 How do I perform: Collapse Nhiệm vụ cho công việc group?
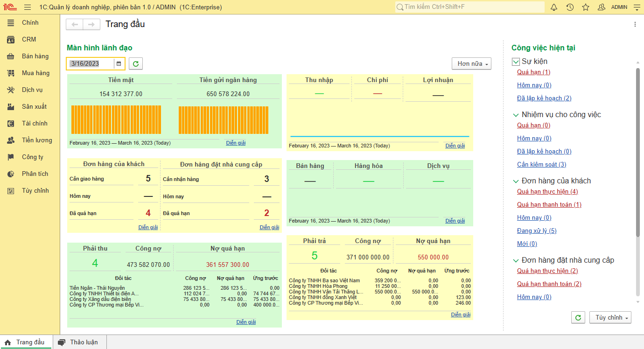(516, 115)
